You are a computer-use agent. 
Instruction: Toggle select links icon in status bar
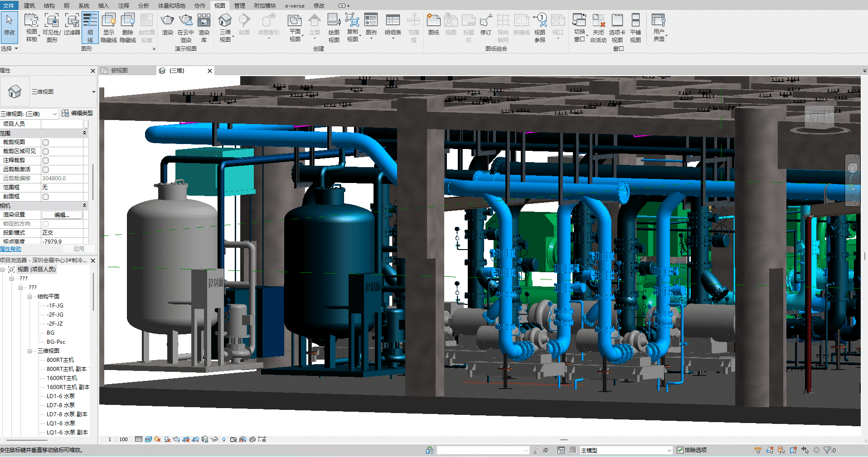point(758,450)
